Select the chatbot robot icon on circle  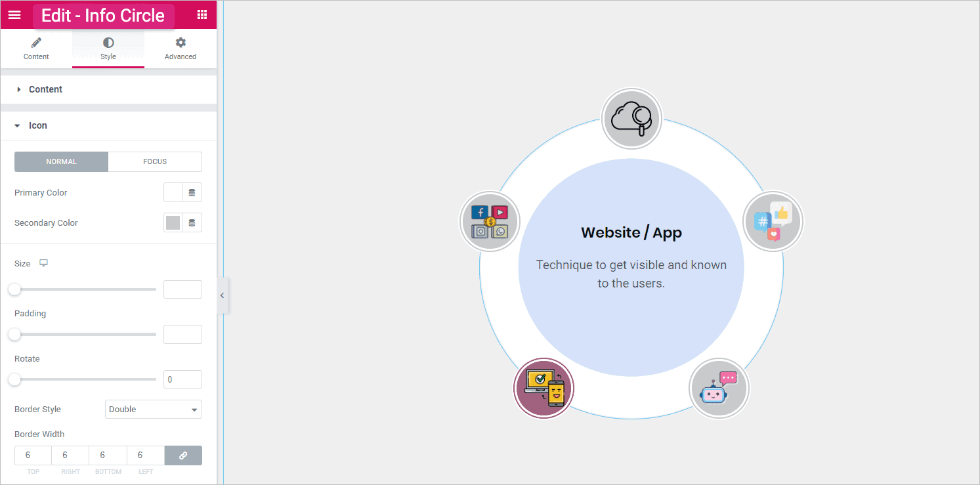click(719, 389)
